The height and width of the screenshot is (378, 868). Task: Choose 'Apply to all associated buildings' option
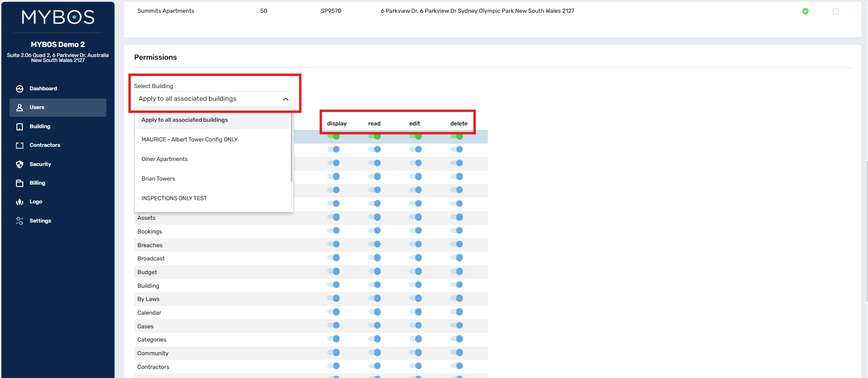[x=213, y=120]
